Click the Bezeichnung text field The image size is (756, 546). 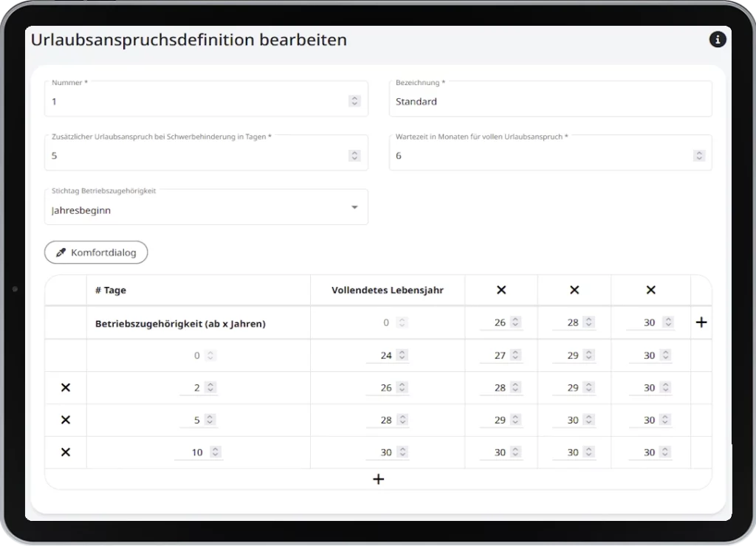click(x=550, y=101)
